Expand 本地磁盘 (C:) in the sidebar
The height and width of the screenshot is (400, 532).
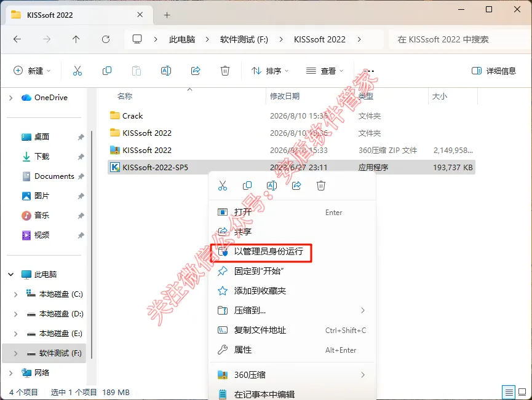coord(15,294)
